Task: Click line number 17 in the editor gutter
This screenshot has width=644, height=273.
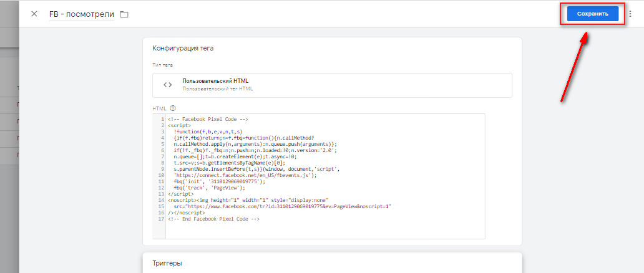Action: coord(161,219)
